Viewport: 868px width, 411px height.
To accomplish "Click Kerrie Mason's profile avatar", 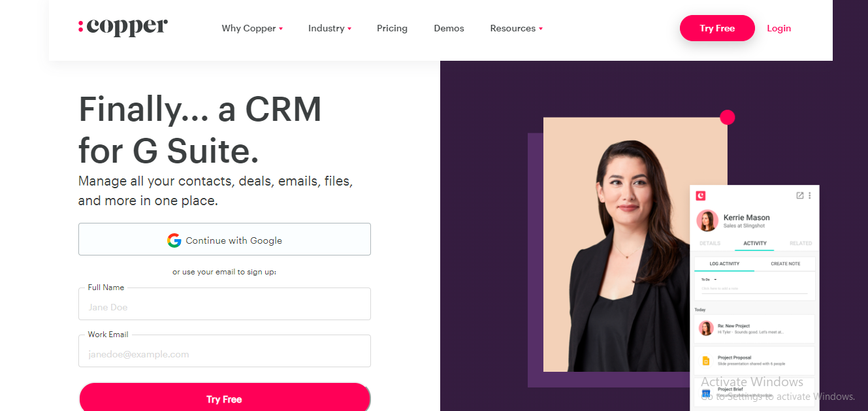I will (x=707, y=221).
